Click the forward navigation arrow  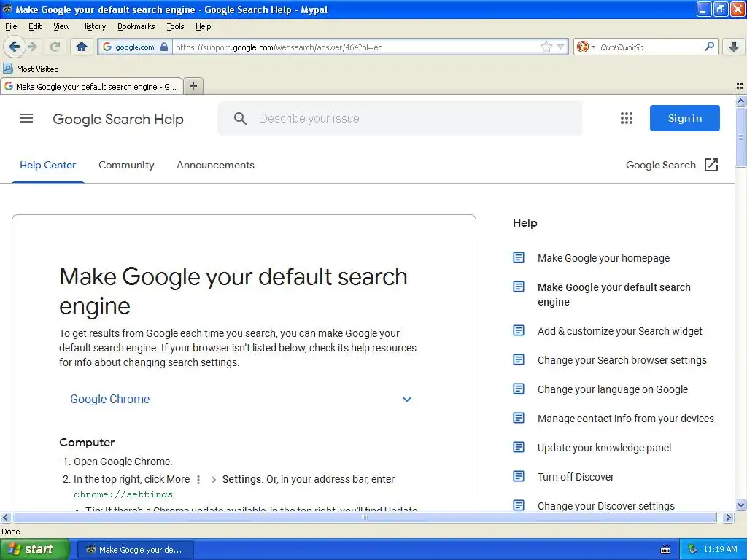[x=32, y=47]
